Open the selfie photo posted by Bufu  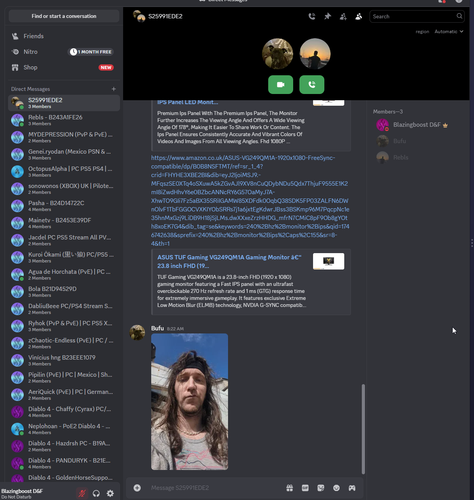[189, 402]
